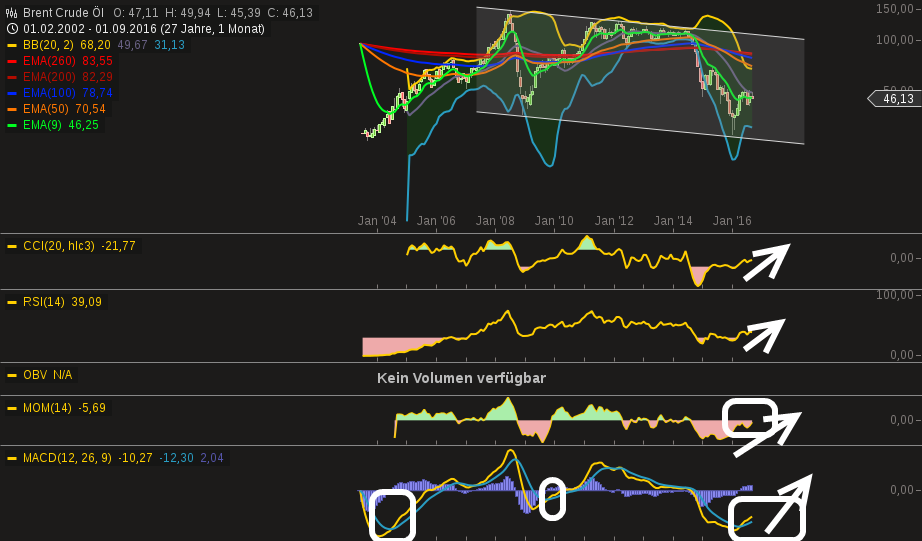This screenshot has height=541, width=922.
Task: Select the Brent Crude Öl title text
Action: [64, 13]
